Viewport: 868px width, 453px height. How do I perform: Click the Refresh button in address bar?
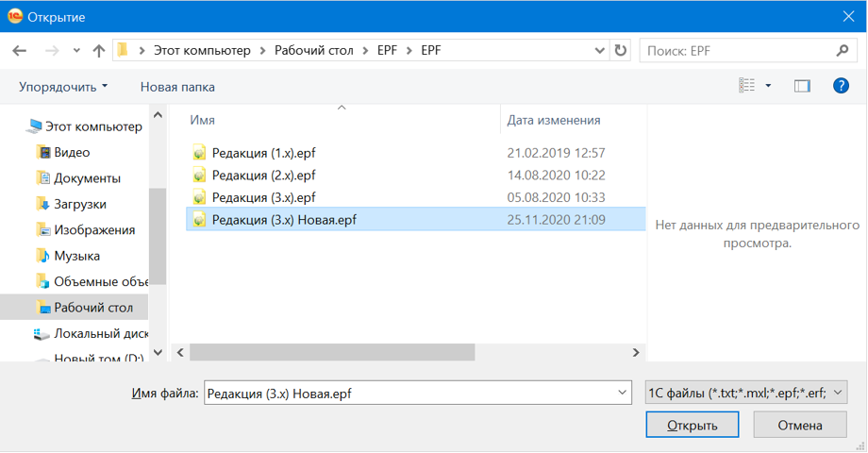(620, 51)
